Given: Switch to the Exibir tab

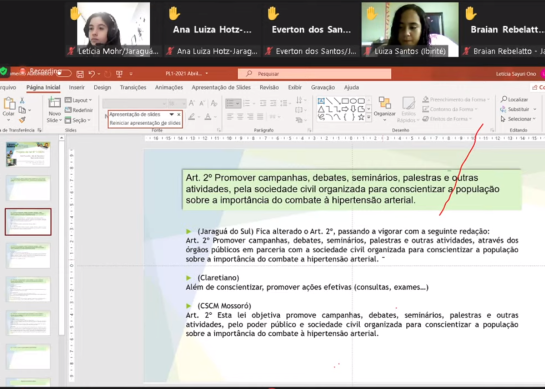Looking at the screenshot, I should click(x=295, y=87).
